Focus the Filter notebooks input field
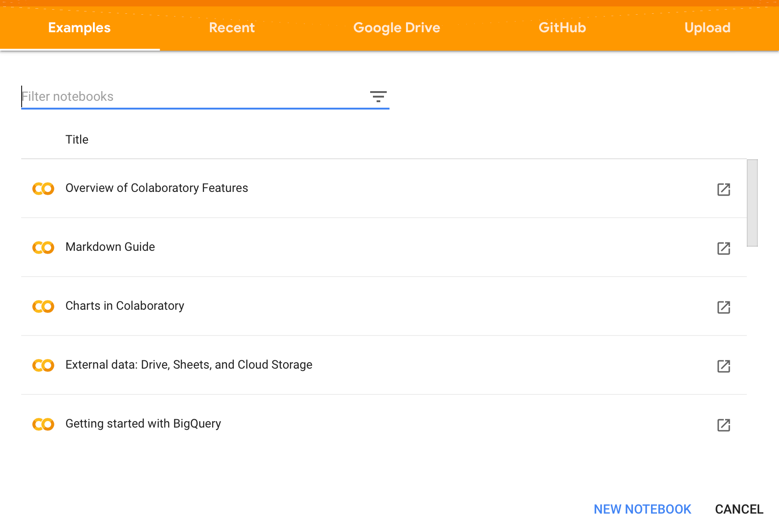The image size is (779, 532). click(193, 97)
